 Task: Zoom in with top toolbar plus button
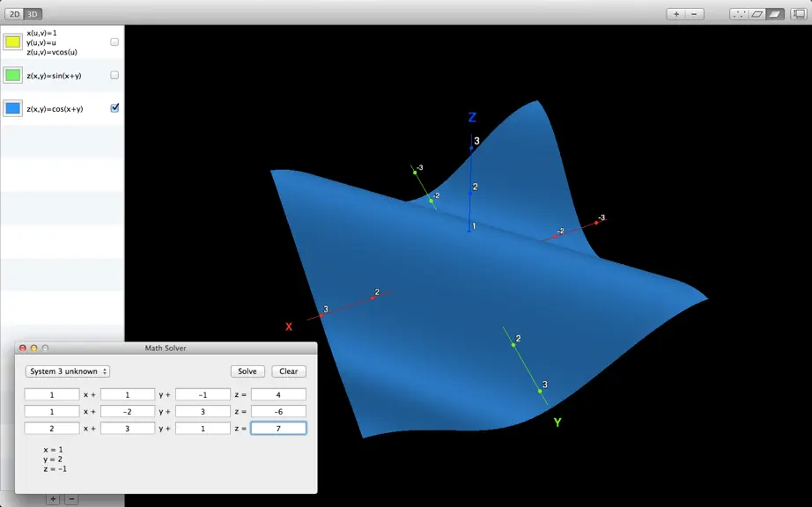pos(675,14)
